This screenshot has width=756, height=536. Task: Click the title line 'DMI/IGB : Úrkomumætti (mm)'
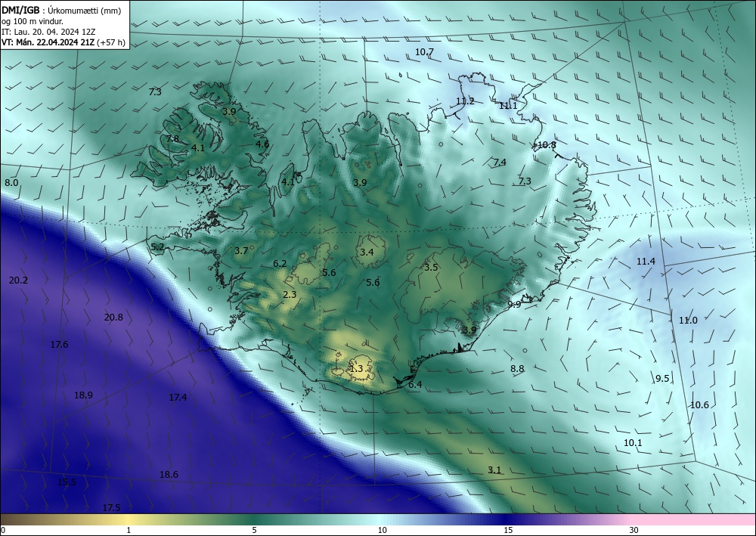61,10
